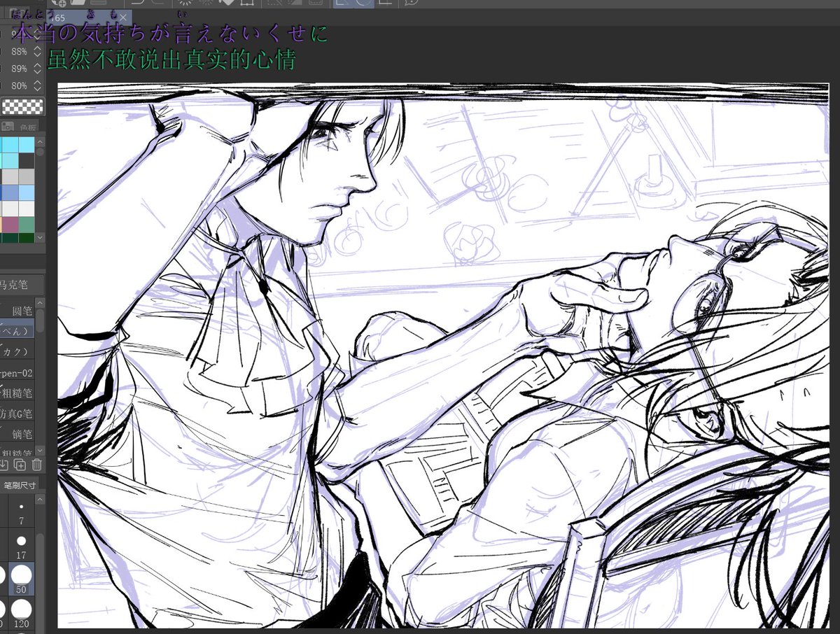This screenshot has width=840, height=634.
Task: Pick the magenta purple swatch in color set
Action: (x=10, y=225)
